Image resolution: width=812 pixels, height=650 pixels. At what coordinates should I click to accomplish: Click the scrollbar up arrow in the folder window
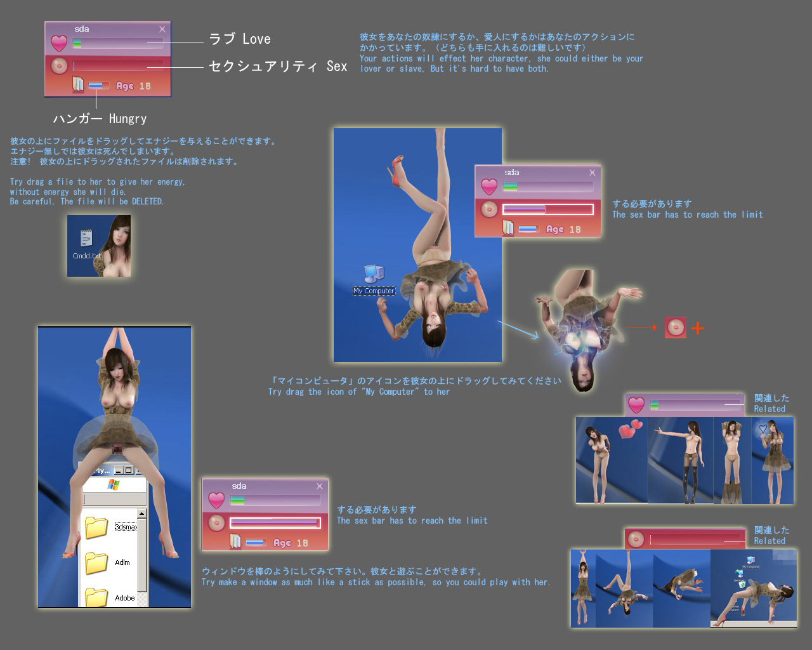click(142, 514)
